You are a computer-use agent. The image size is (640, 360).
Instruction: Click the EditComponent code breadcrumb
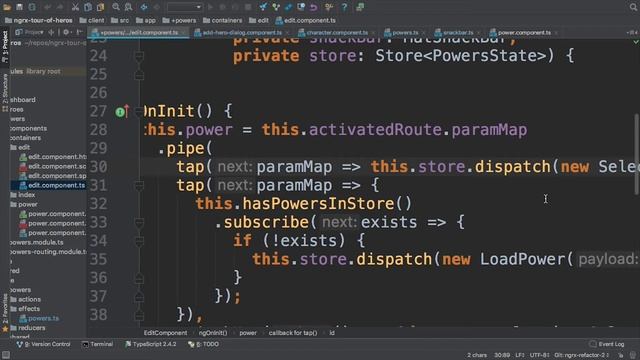(x=165, y=333)
